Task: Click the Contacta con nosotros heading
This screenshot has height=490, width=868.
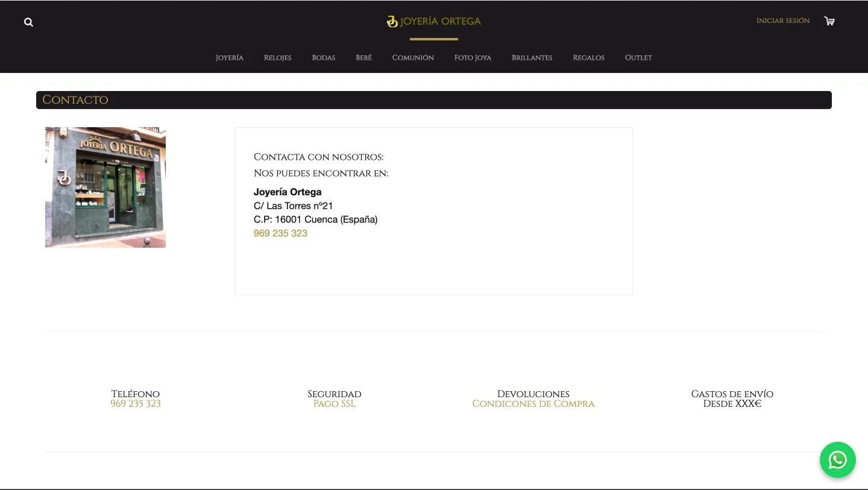Action: [x=318, y=157]
